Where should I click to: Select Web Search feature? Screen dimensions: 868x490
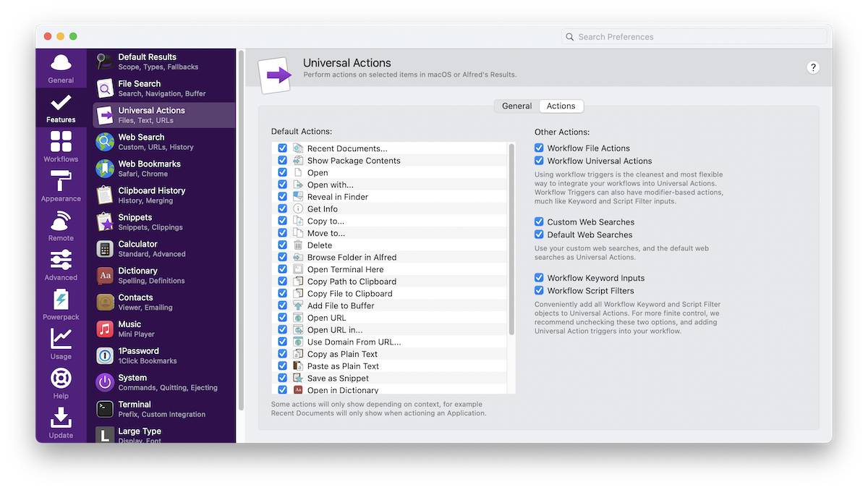pos(163,142)
